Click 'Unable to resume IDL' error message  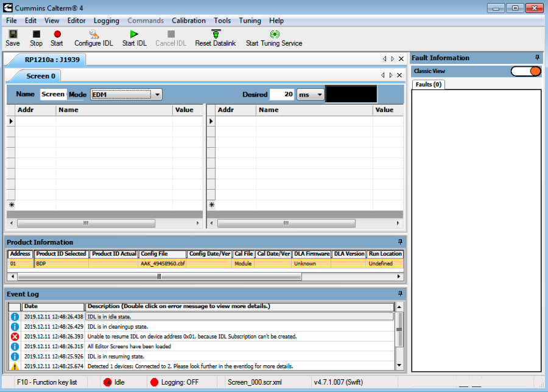tap(192, 337)
